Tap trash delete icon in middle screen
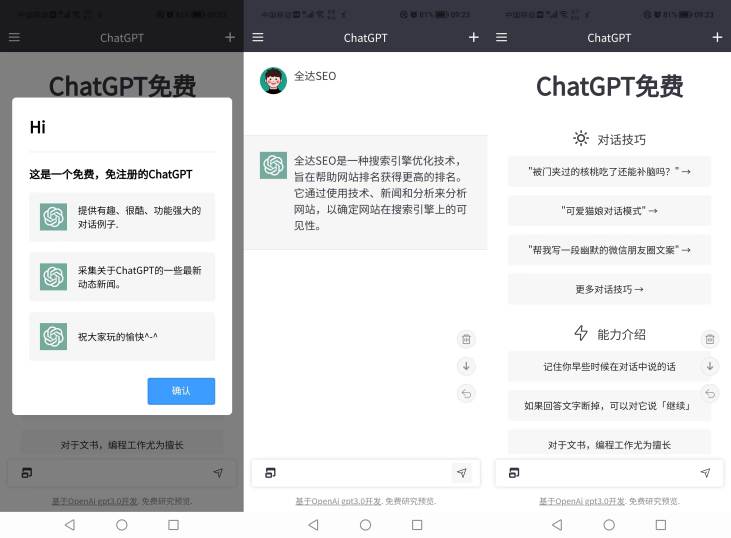The height and width of the screenshot is (538, 731). (x=466, y=339)
